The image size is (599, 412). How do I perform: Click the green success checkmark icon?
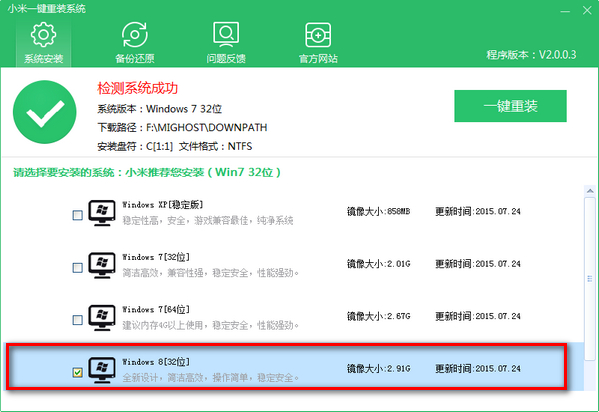[45, 112]
